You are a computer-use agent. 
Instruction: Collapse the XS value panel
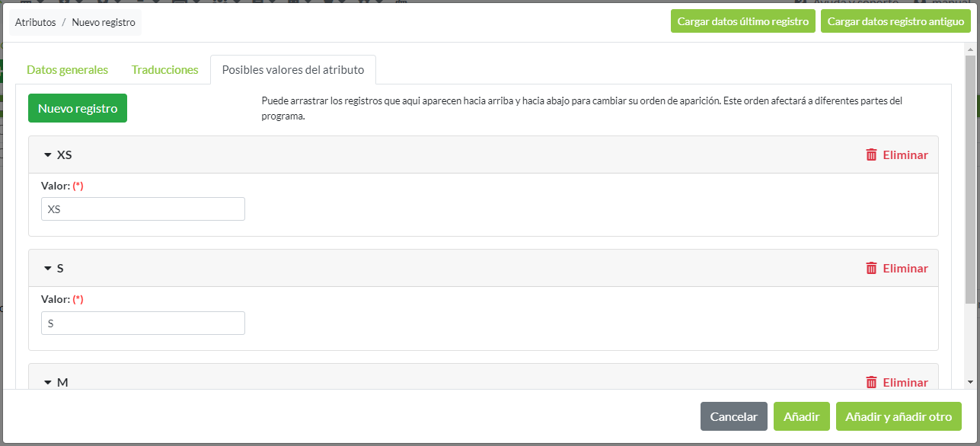pyautogui.click(x=48, y=155)
